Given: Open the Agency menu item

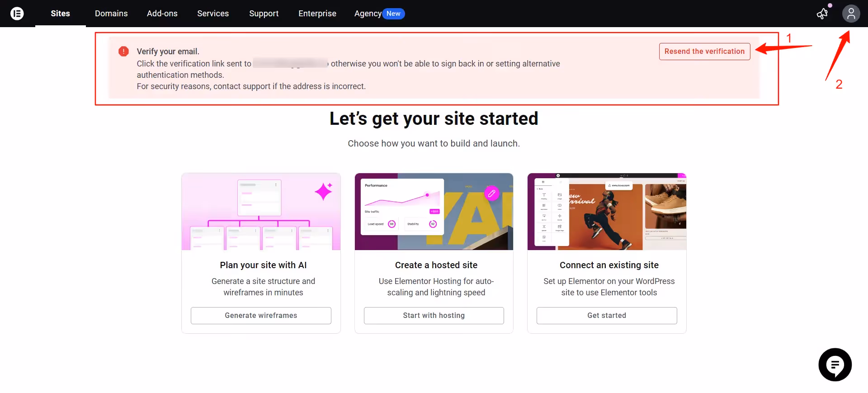Looking at the screenshot, I should point(368,14).
